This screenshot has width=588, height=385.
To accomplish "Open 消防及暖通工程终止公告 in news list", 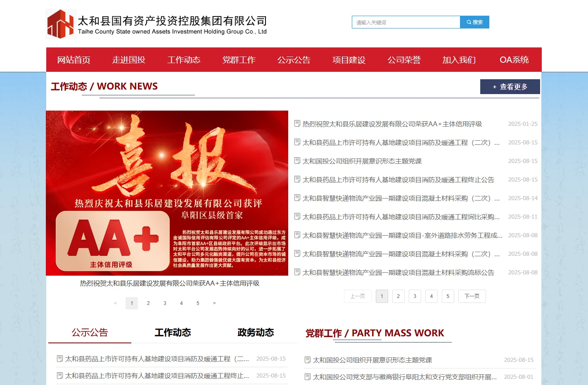I will [x=398, y=180].
